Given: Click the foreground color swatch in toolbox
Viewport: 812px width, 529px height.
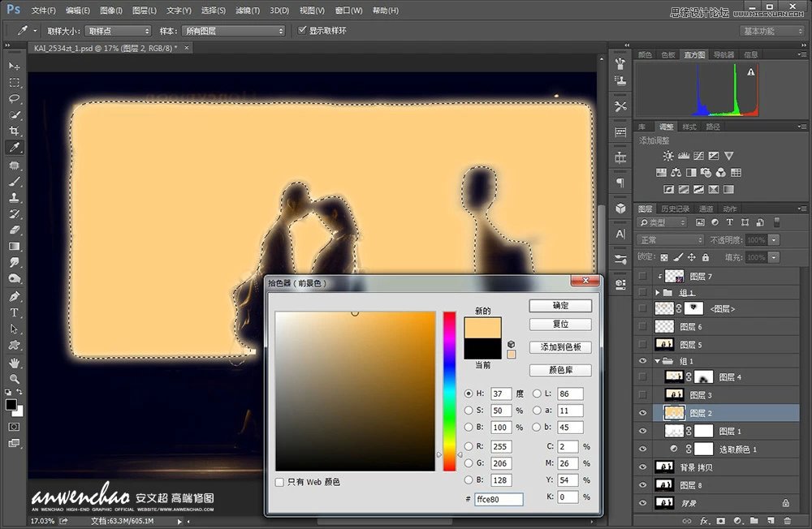Looking at the screenshot, I should tap(11, 405).
